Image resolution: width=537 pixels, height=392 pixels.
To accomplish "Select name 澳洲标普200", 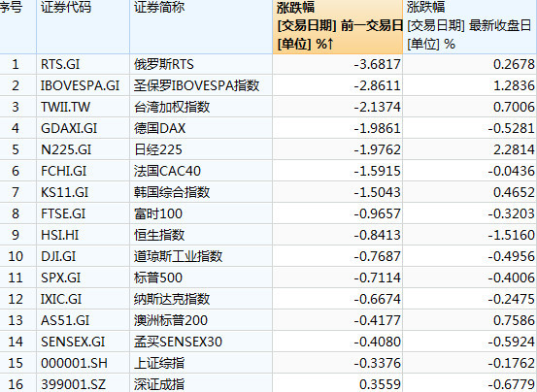I will 171,320.
